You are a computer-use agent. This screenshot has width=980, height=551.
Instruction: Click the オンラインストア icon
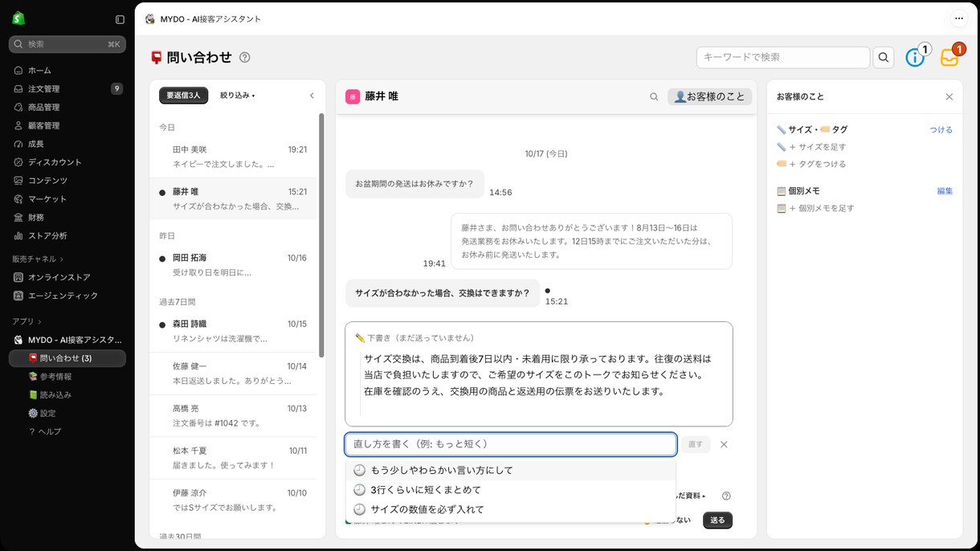click(18, 277)
